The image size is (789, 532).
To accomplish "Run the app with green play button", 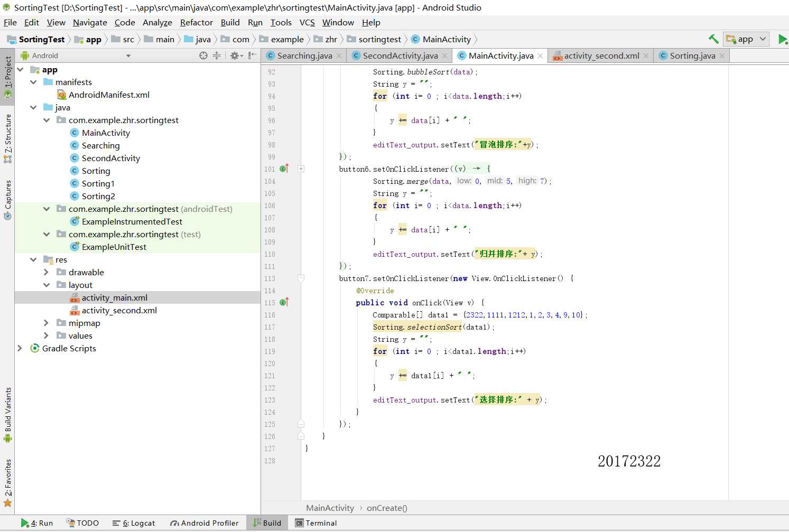I will [783, 39].
